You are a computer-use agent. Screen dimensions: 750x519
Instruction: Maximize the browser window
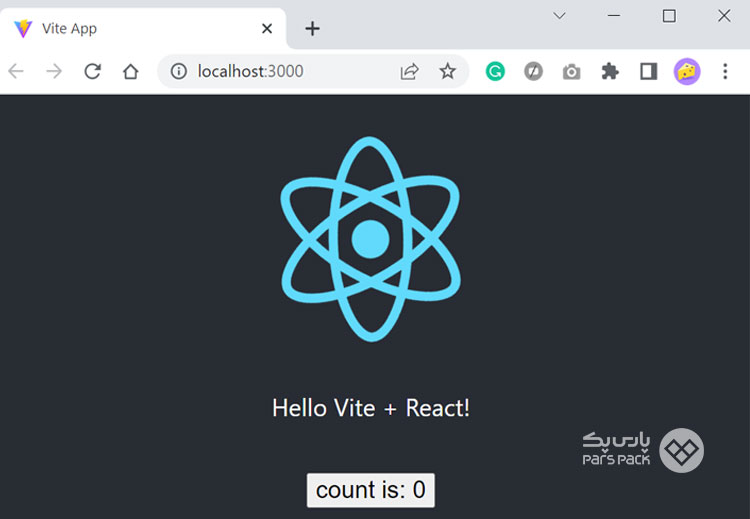pyautogui.click(x=669, y=16)
